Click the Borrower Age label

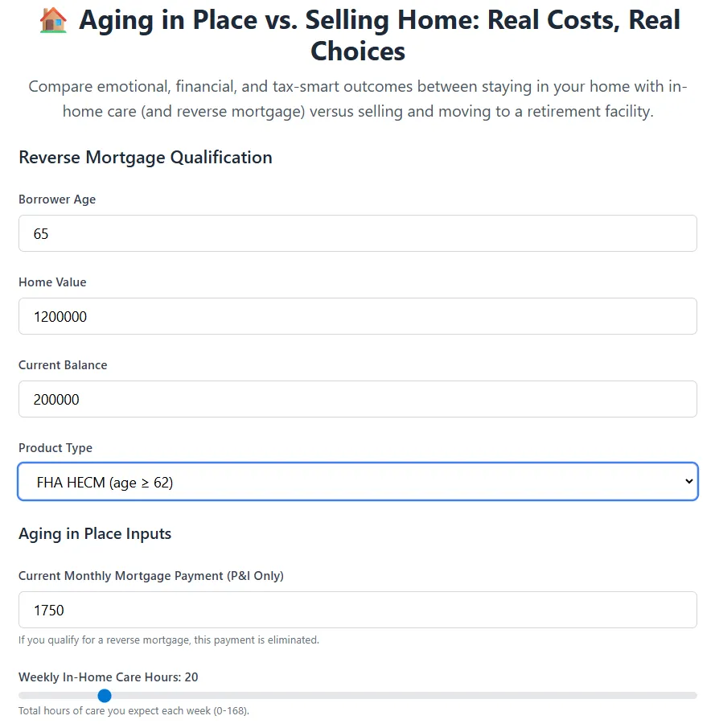click(x=57, y=199)
